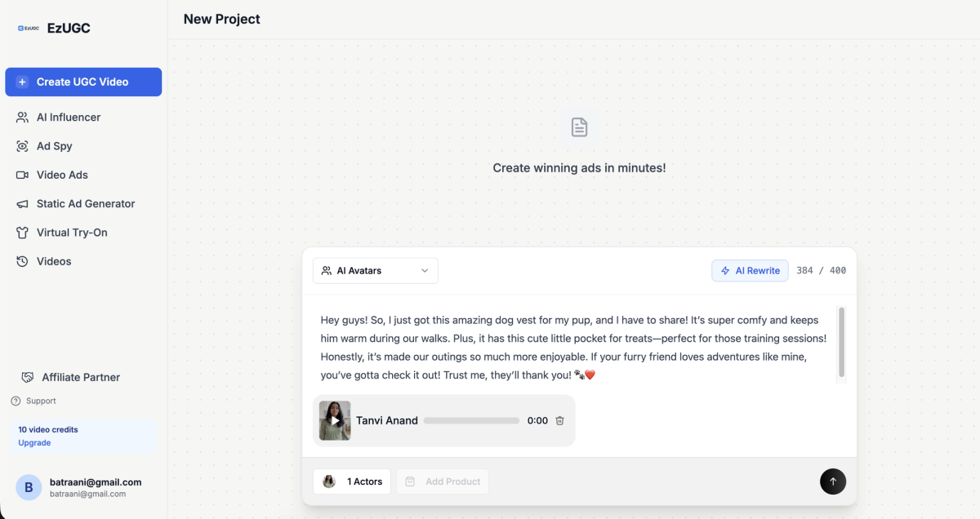Open the Video Ads section
Viewport: 980px width, 519px height.
(x=60, y=175)
